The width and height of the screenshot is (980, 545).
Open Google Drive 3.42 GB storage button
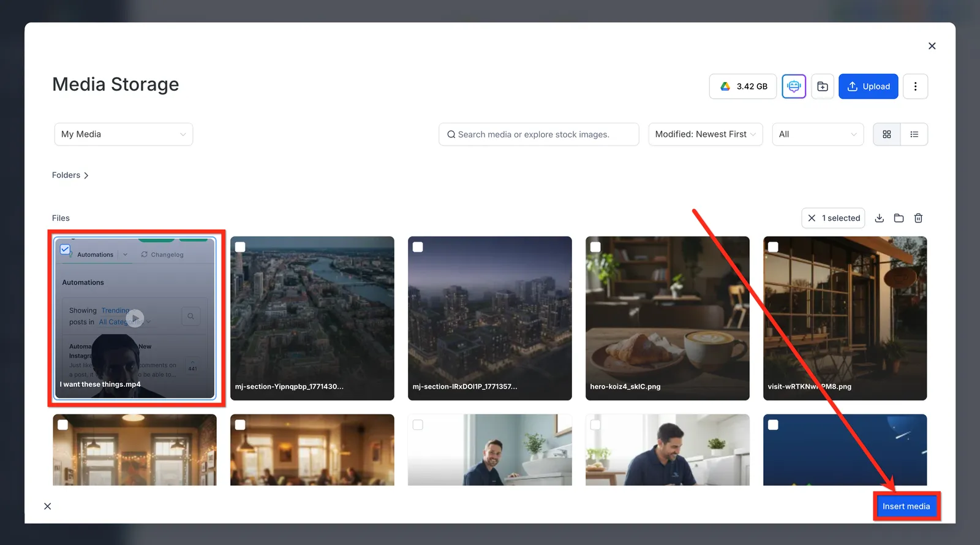[x=743, y=86]
